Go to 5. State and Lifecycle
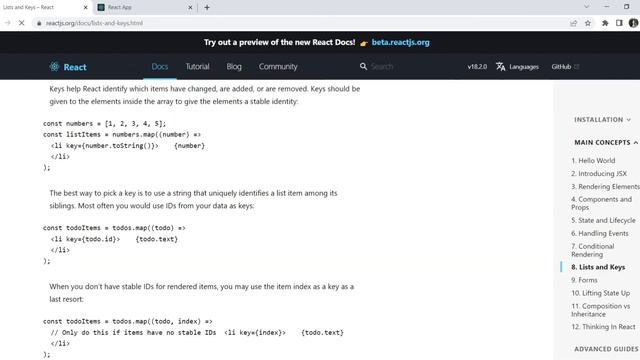Viewport: 640px width, 360px height. pyautogui.click(x=603, y=220)
